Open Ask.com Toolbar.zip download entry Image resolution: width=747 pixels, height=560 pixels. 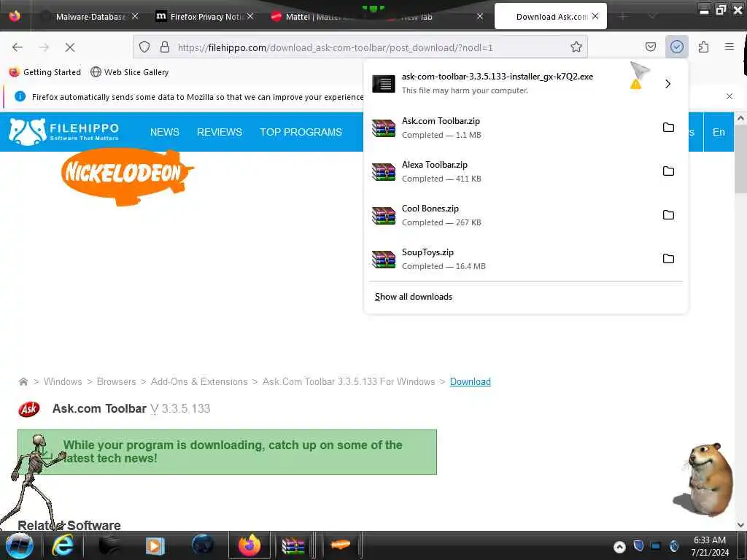point(510,128)
